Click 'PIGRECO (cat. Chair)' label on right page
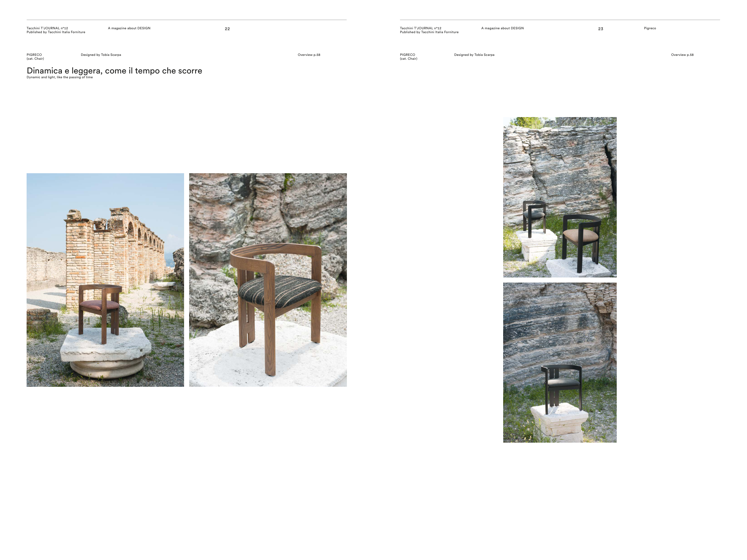Screen dimensions: 747x560 [408, 56]
